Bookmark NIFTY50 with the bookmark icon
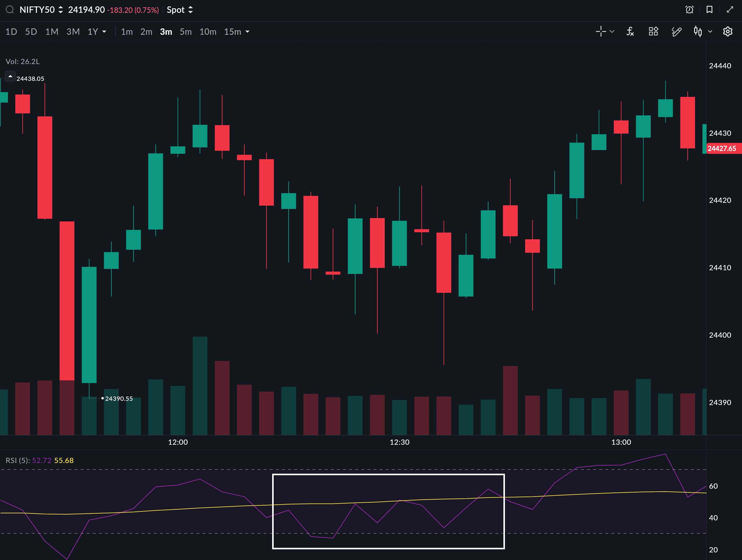The image size is (742, 560). [709, 10]
